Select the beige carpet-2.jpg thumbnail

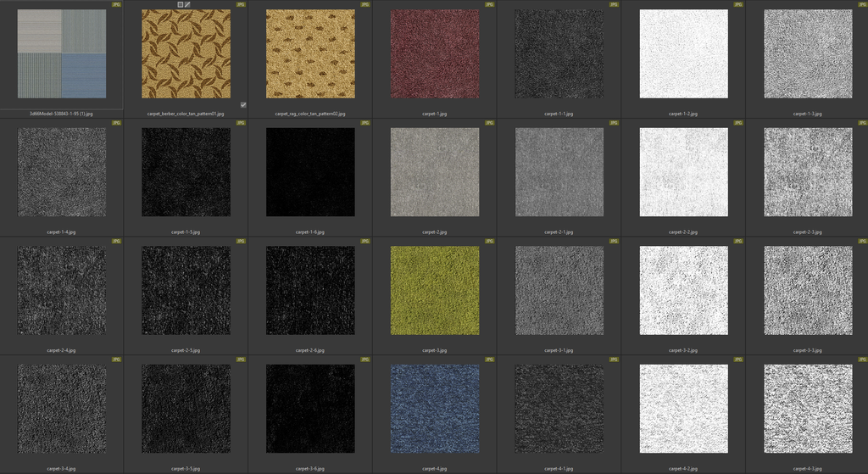pyautogui.click(x=434, y=172)
